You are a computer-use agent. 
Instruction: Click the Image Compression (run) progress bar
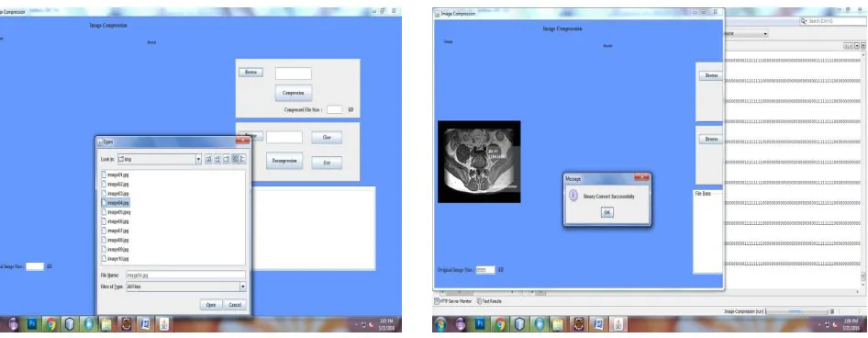click(x=796, y=311)
